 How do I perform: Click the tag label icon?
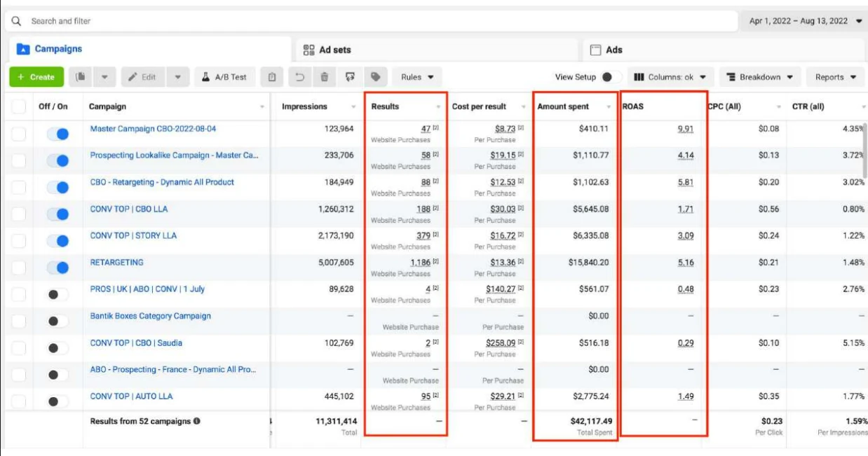(x=375, y=77)
